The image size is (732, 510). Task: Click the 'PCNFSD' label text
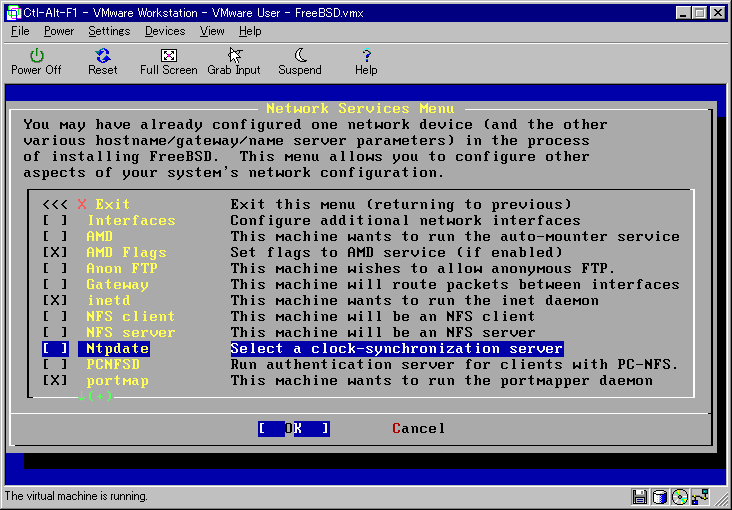tap(113, 365)
